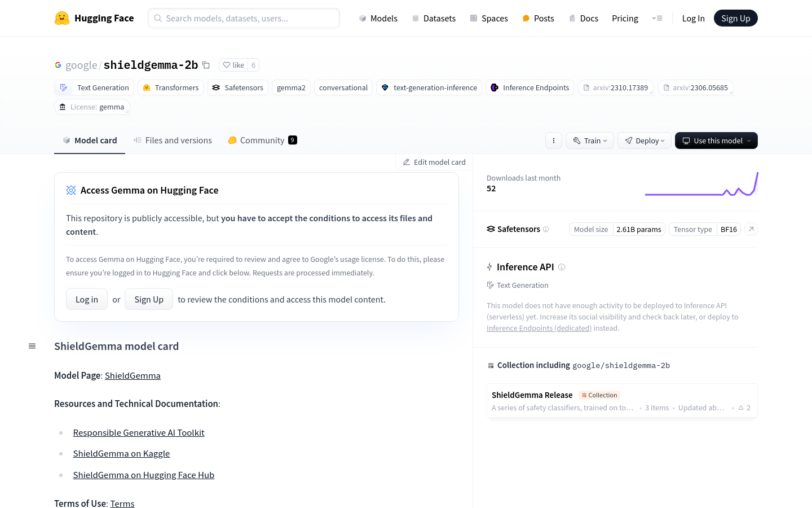Select the conversational tag

[343, 87]
